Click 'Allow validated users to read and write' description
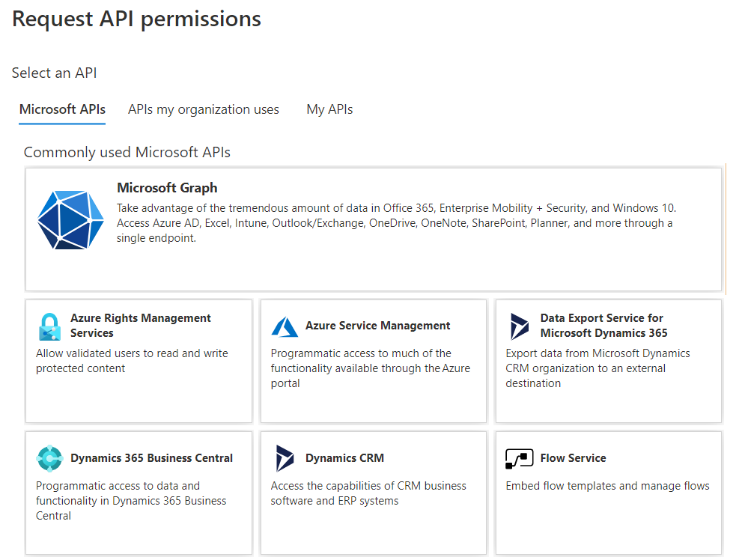 coord(132,361)
